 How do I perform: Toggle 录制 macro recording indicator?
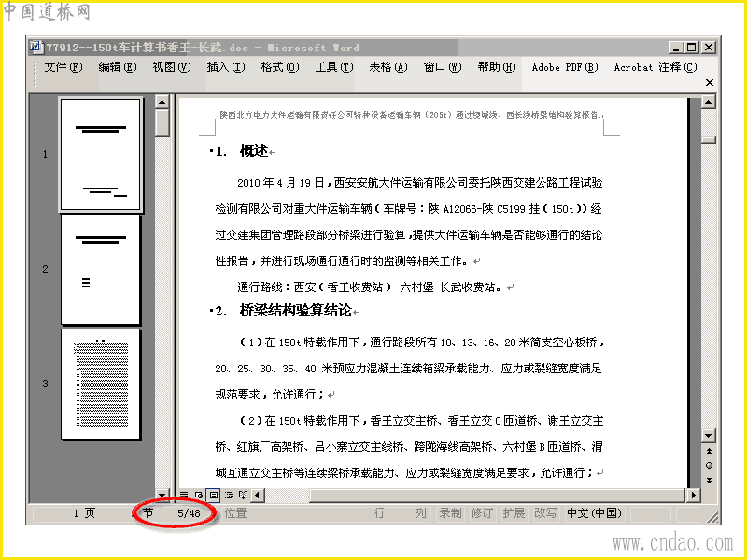click(450, 513)
